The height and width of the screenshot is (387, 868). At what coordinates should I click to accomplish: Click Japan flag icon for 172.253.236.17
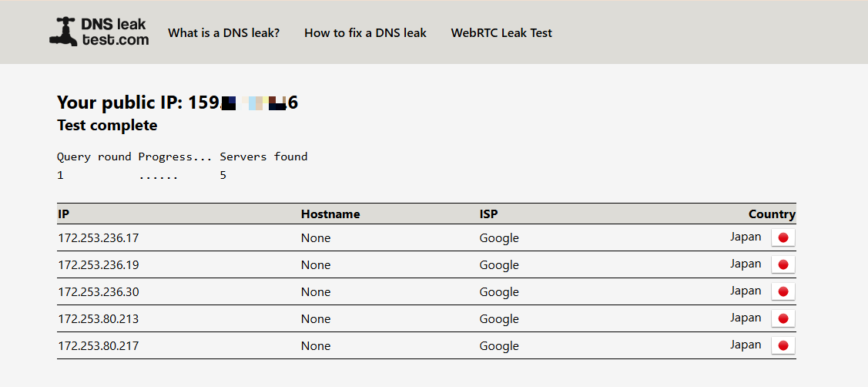tap(783, 237)
